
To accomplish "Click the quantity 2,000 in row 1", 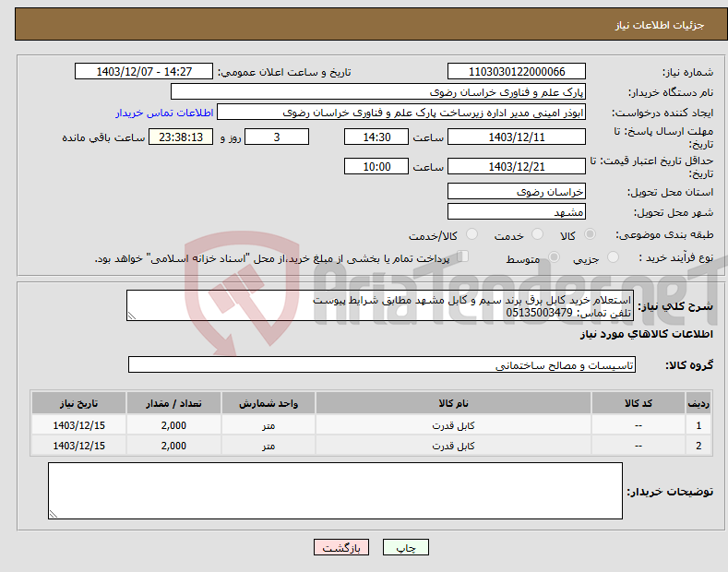I will click(173, 425).
